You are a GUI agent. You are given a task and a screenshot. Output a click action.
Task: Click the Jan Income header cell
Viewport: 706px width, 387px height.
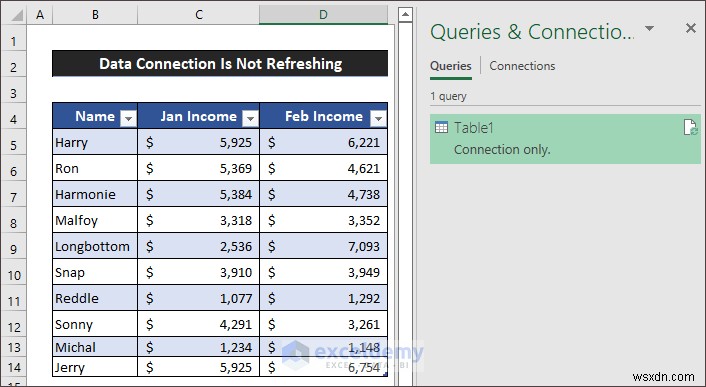[x=199, y=116]
